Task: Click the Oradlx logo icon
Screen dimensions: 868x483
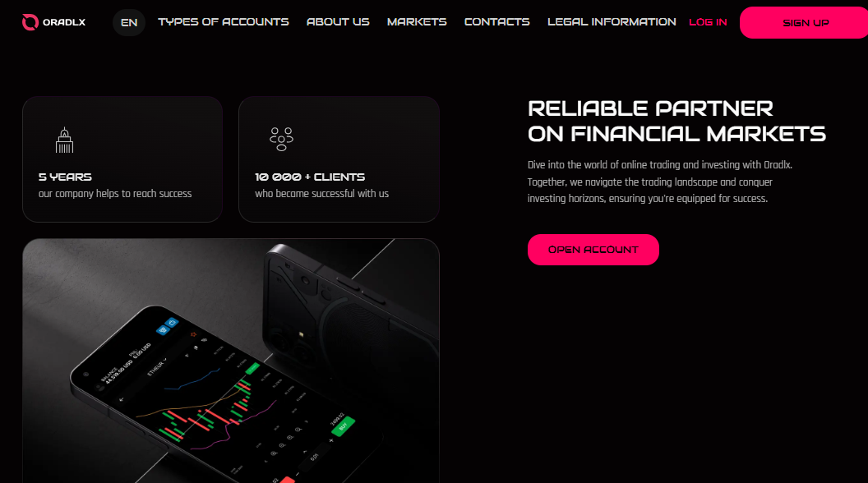Action: (30, 22)
